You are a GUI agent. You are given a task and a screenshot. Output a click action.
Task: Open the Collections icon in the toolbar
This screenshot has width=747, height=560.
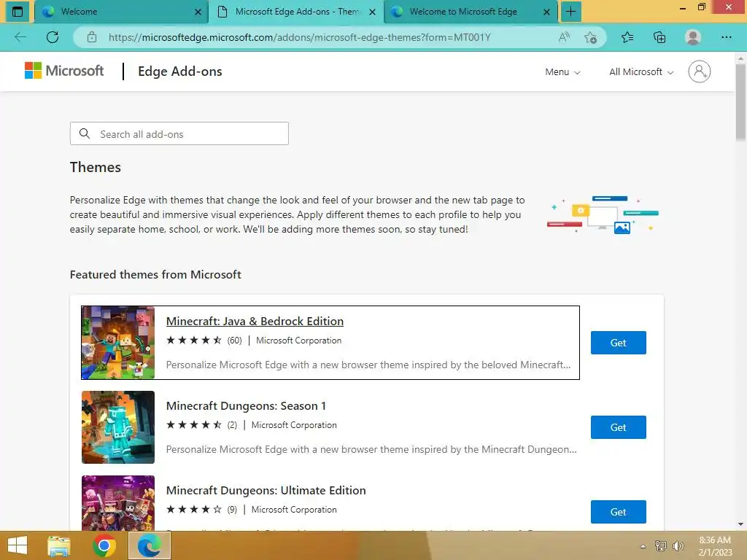659,37
